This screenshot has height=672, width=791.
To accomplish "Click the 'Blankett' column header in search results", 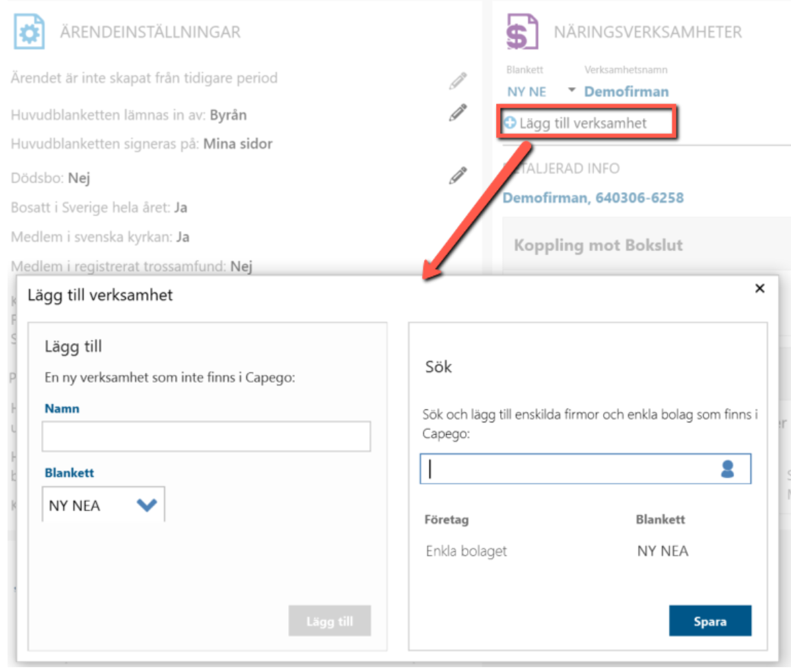I will coord(661,520).
